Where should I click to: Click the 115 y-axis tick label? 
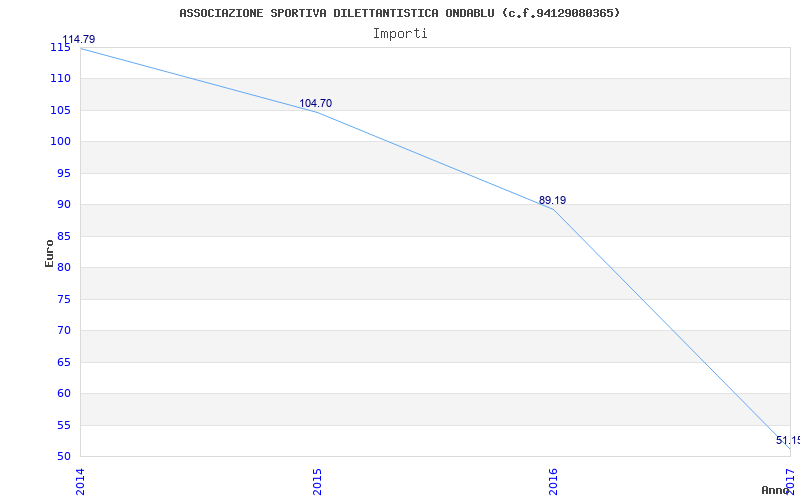(60, 47)
